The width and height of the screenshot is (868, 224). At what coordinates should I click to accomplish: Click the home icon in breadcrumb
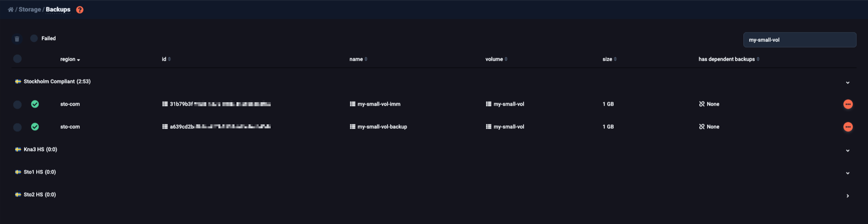pos(11,10)
